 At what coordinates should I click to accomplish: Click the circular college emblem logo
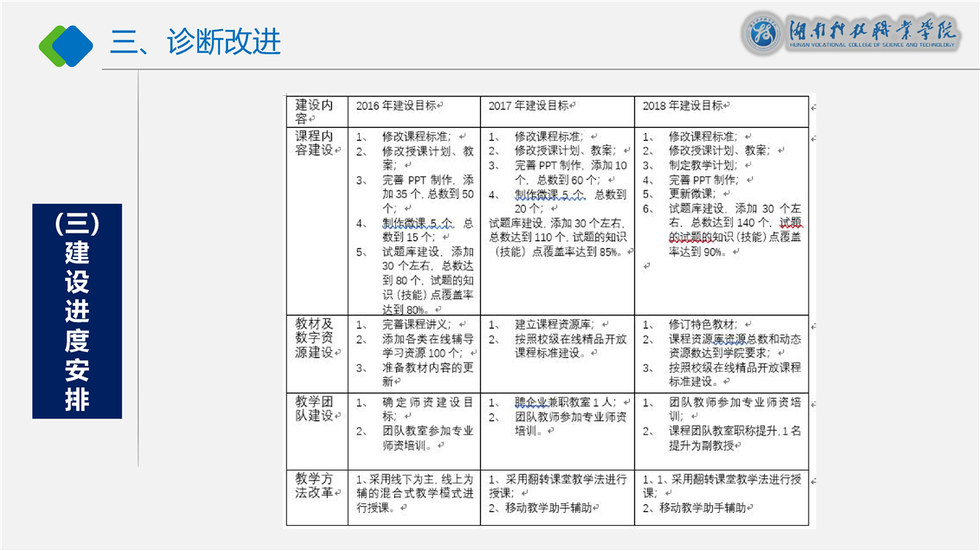[761, 34]
